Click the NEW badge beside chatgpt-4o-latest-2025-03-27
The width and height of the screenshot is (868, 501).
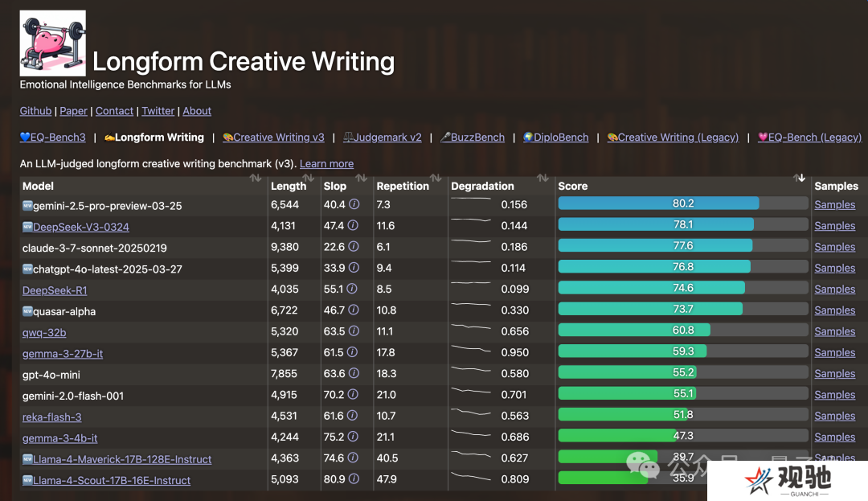point(27,269)
